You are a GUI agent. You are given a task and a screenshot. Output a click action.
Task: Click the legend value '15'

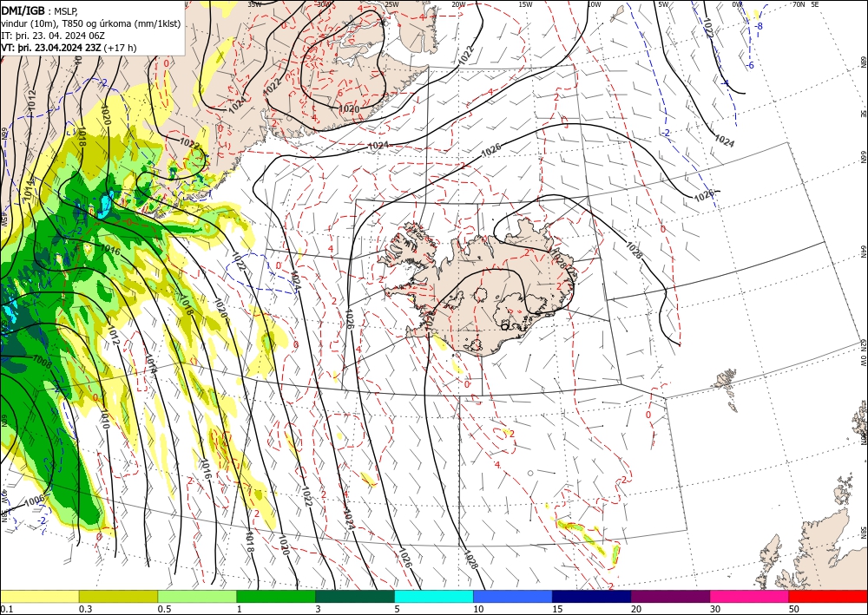pos(557,609)
